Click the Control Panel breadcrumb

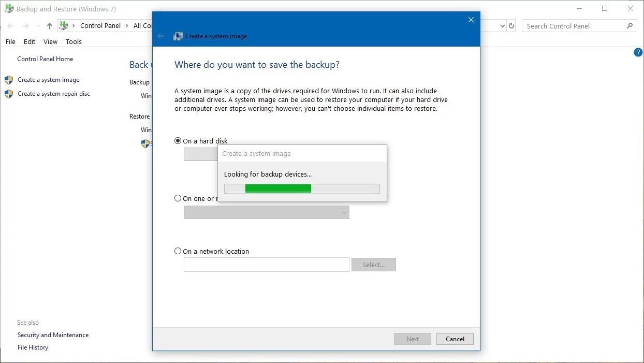100,26
